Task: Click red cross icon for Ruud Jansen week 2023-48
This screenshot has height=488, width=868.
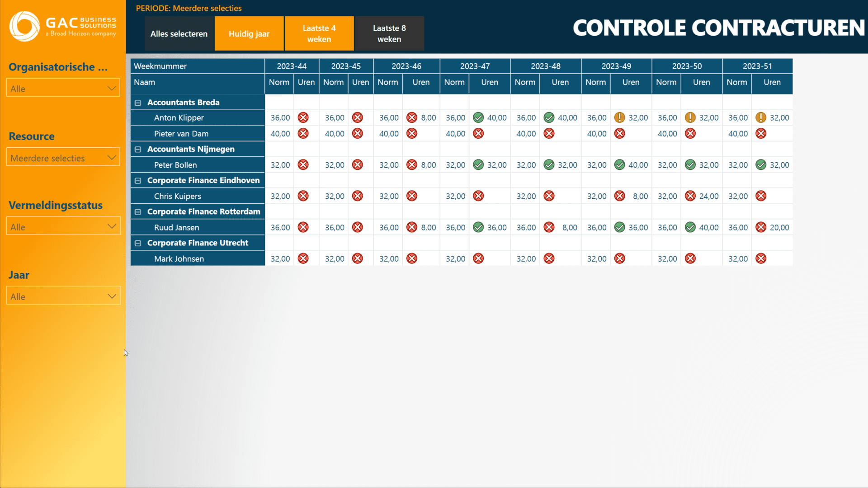Action: click(549, 227)
